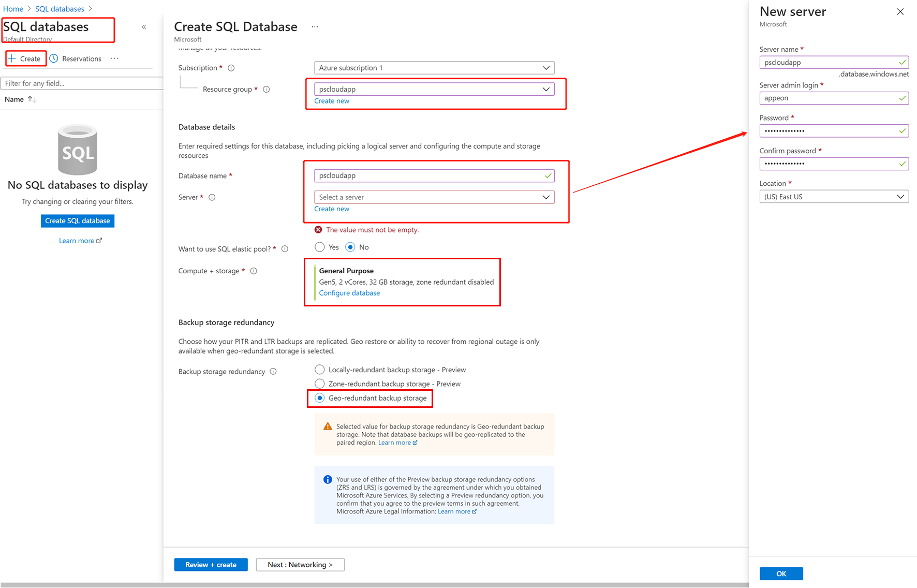Click the plus Create icon
This screenshot has height=588, width=917.
point(12,58)
